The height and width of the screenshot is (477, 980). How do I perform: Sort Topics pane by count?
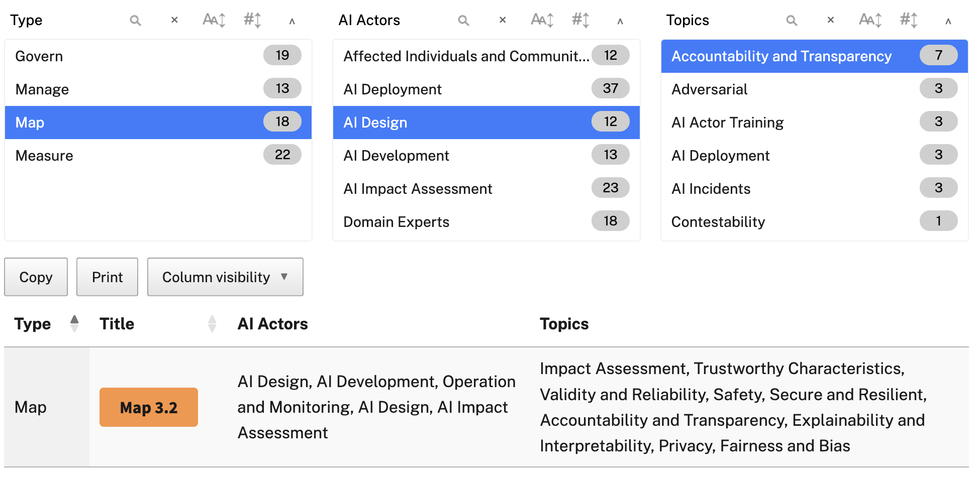(909, 20)
